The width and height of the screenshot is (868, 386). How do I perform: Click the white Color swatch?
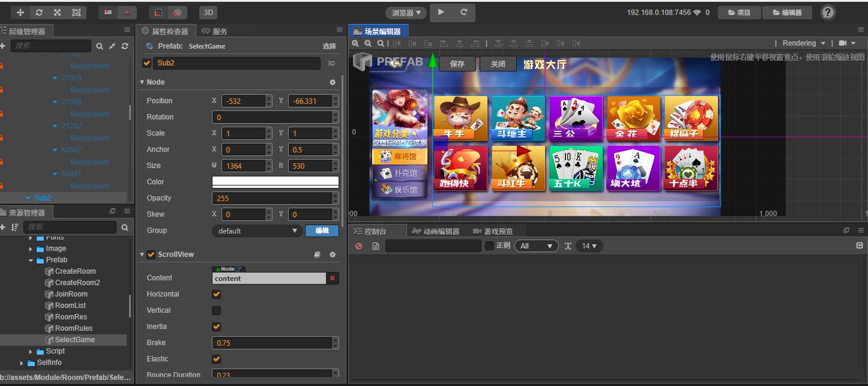click(x=275, y=181)
